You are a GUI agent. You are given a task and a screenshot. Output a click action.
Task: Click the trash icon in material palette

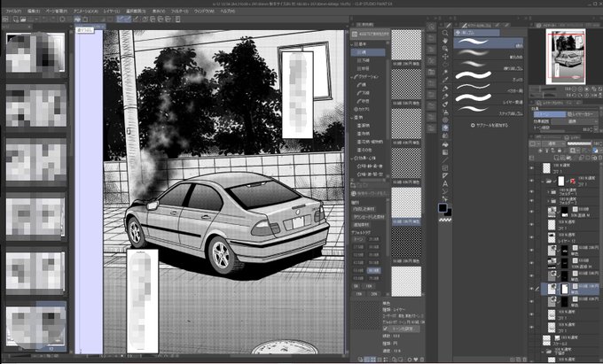coord(421,360)
